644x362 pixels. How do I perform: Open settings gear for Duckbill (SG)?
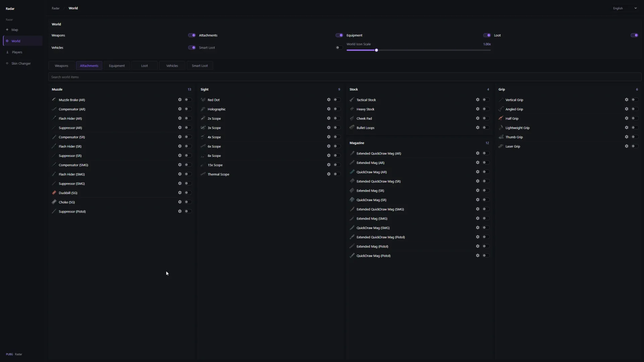(180, 193)
